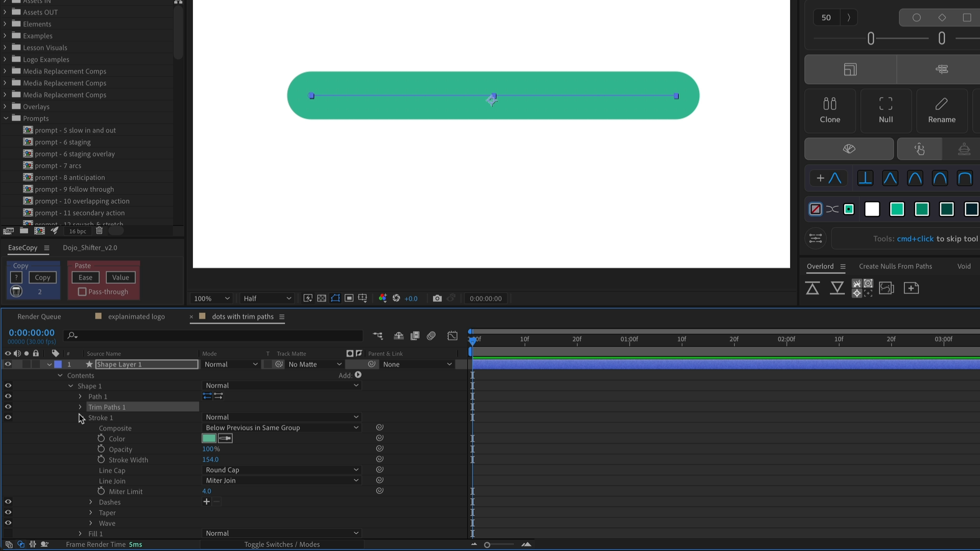The height and width of the screenshot is (551, 980).
Task: Open the Rename tool with the pencil icon
Action: point(942,111)
